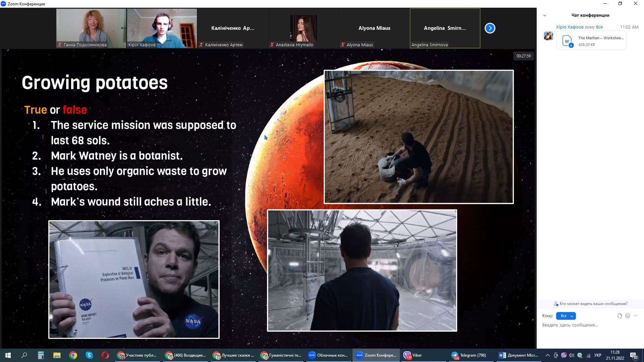Open the Все recipient dropdown
This screenshot has width=644, height=362.
click(x=566, y=316)
